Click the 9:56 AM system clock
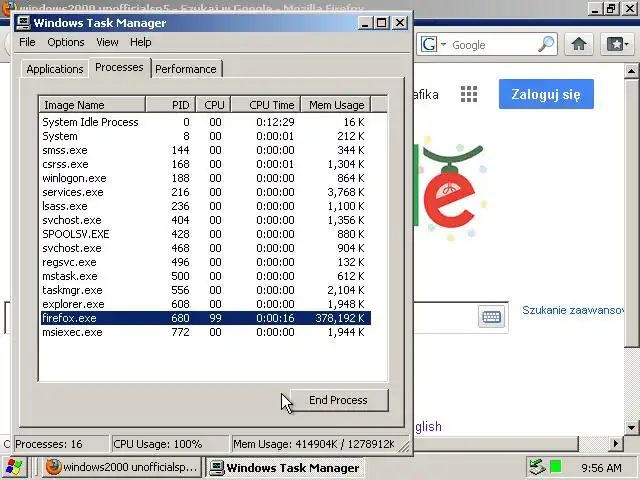 coord(601,468)
